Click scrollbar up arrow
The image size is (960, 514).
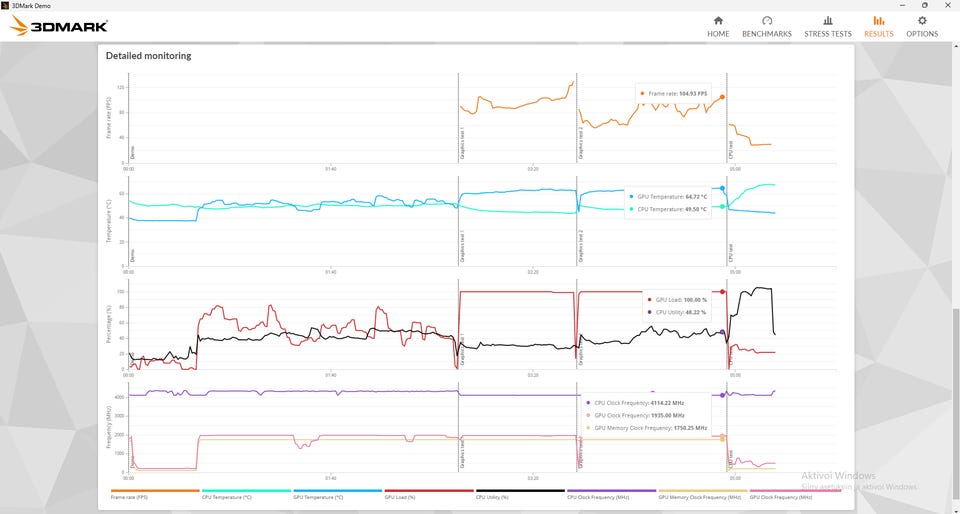point(956,46)
